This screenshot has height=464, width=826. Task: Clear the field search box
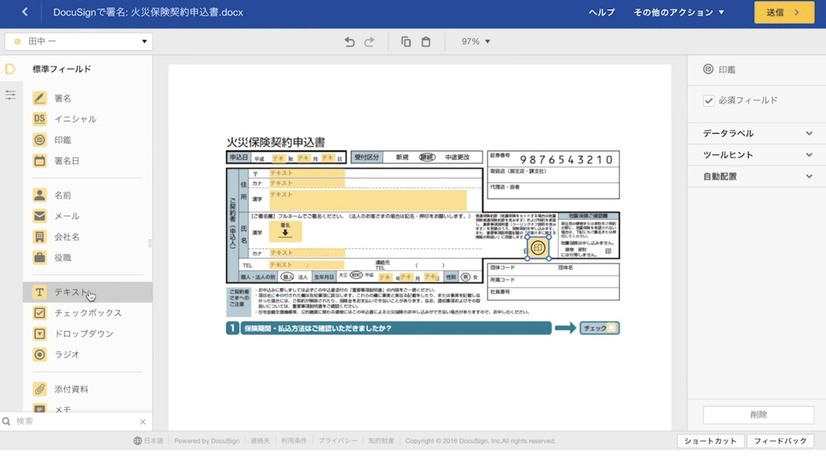tap(143, 421)
